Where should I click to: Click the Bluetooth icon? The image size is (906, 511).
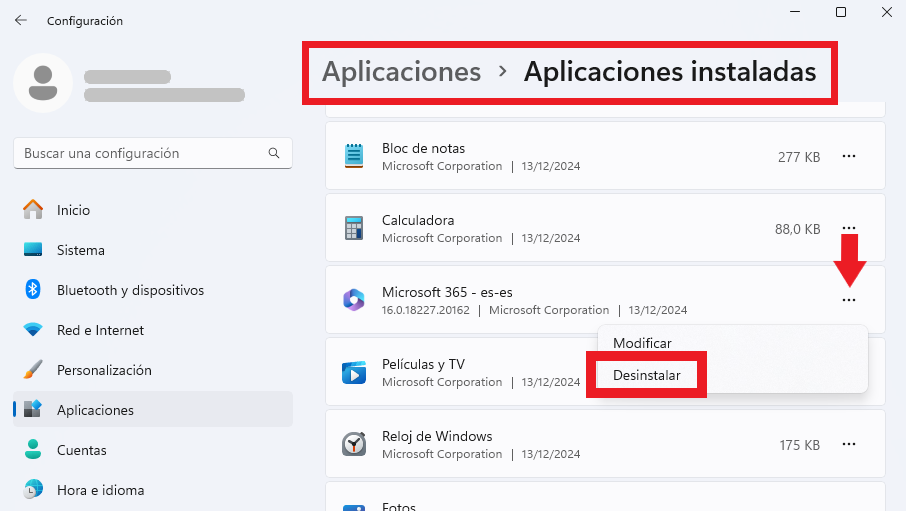click(33, 290)
